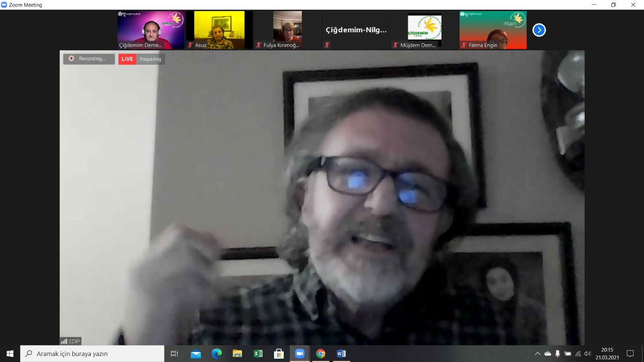This screenshot has height=362, width=644.
Task: Click the Recording indicator
Action: click(x=89, y=59)
